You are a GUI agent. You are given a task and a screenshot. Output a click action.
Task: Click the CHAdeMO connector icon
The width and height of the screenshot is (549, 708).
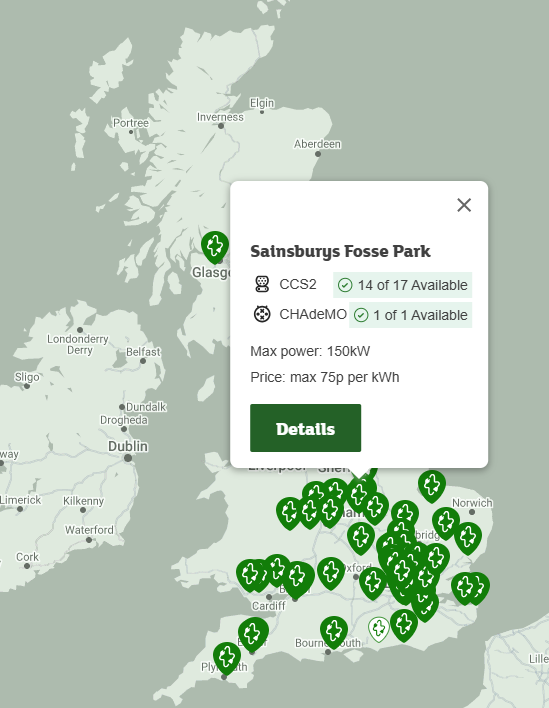pyautogui.click(x=262, y=314)
